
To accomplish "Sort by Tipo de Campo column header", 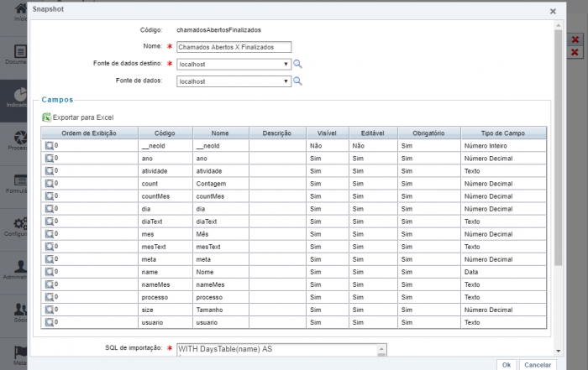I will (503, 133).
